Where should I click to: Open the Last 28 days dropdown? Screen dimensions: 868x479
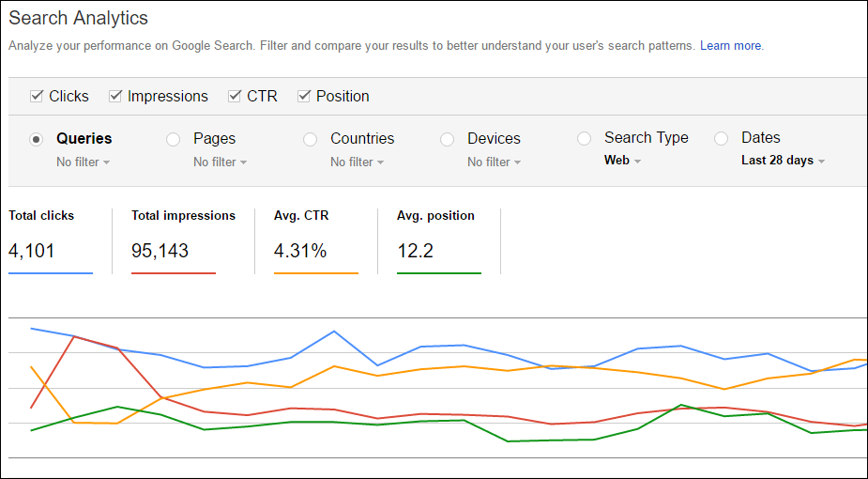click(784, 161)
